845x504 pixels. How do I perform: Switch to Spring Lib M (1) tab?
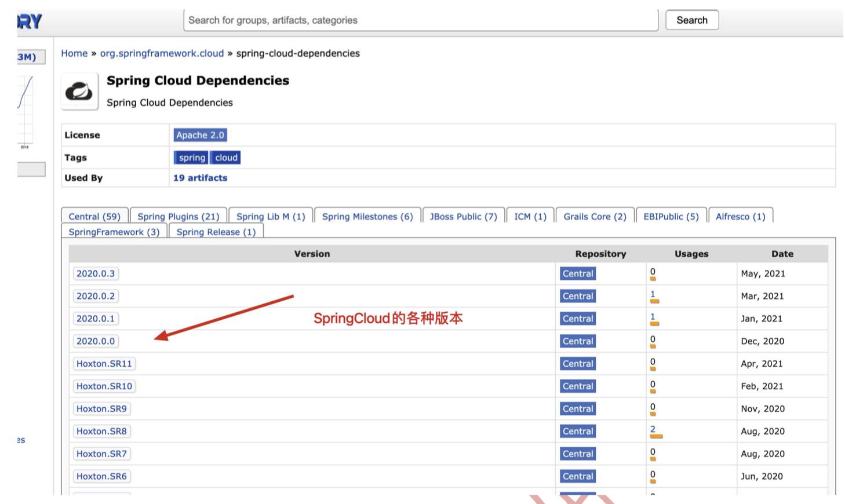coord(271,216)
